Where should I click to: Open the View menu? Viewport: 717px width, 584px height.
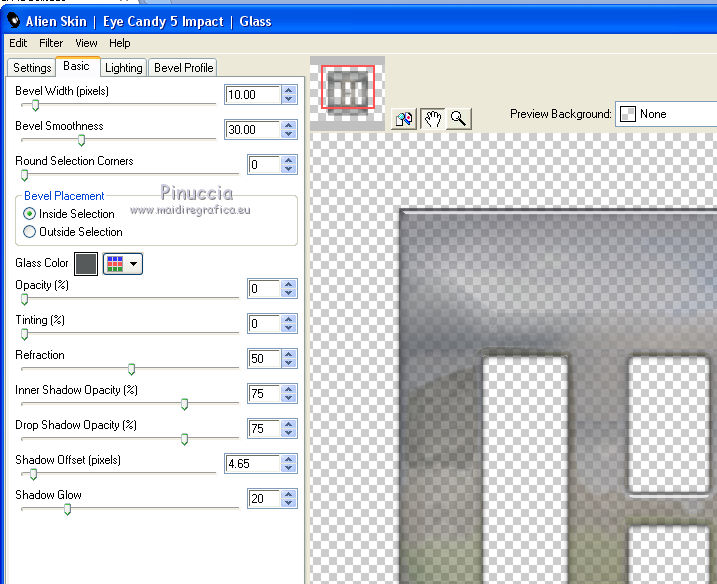pos(86,43)
